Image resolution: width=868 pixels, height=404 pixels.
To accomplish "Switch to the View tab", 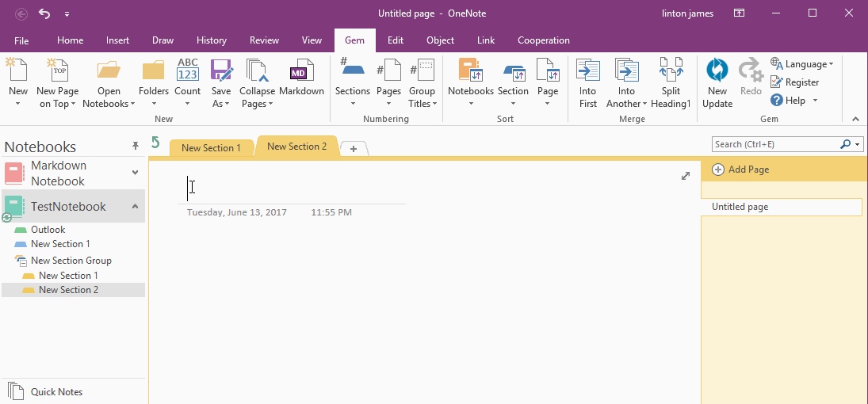I will point(312,40).
